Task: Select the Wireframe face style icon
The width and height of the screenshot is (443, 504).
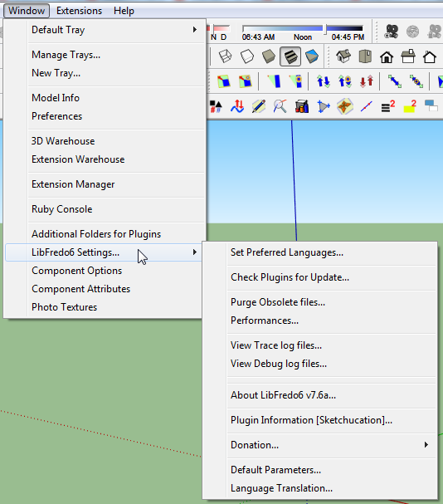Action: click(225, 56)
